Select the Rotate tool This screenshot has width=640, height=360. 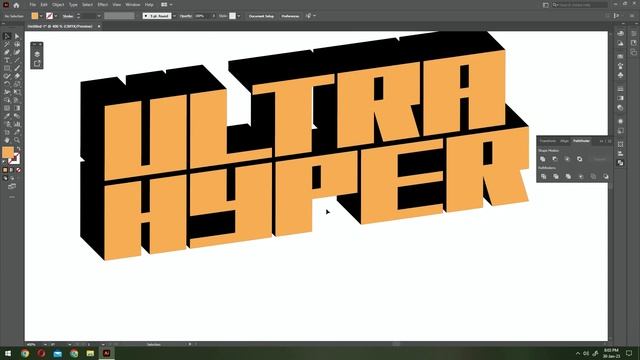coord(7,84)
